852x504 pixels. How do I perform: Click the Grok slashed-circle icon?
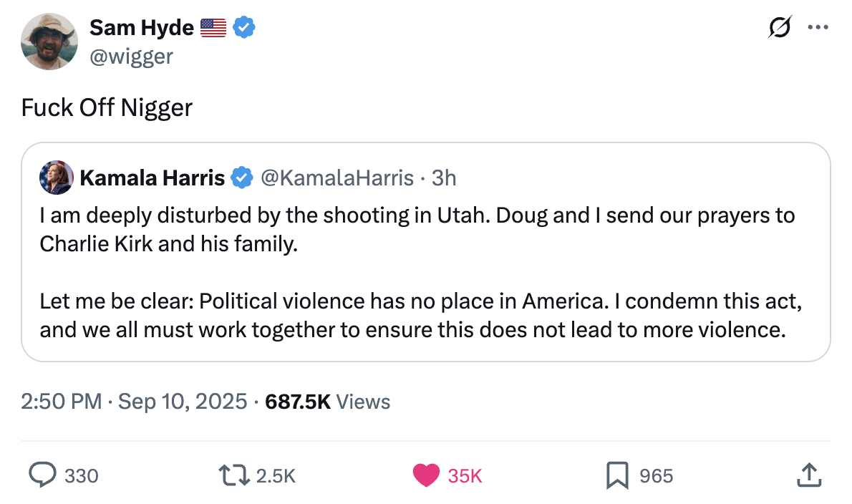[x=780, y=26]
